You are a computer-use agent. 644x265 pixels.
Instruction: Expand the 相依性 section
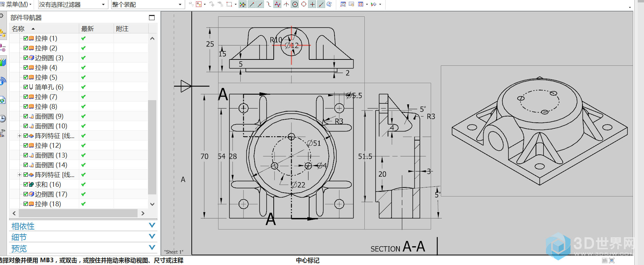pyautogui.click(x=83, y=226)
